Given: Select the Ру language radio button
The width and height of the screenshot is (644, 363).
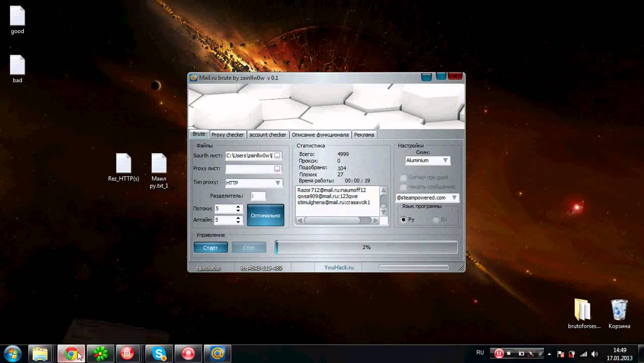Looking at the screenshot, I should pyautogui.click(x=403, y=220).
